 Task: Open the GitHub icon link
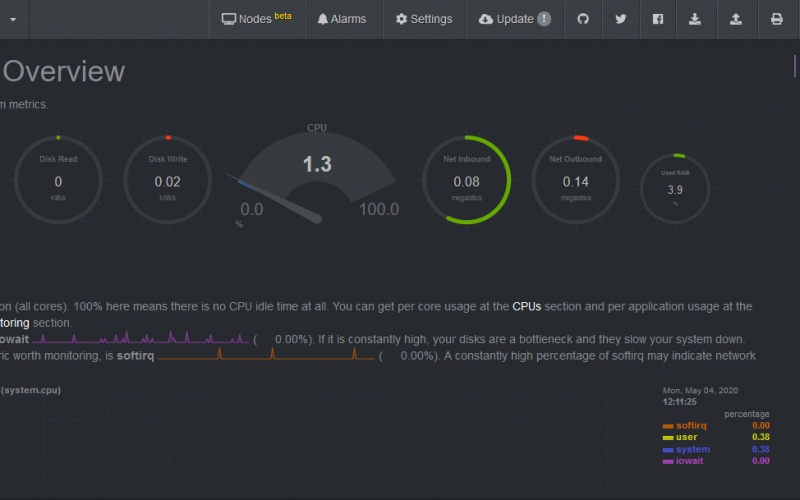[583, 19]
